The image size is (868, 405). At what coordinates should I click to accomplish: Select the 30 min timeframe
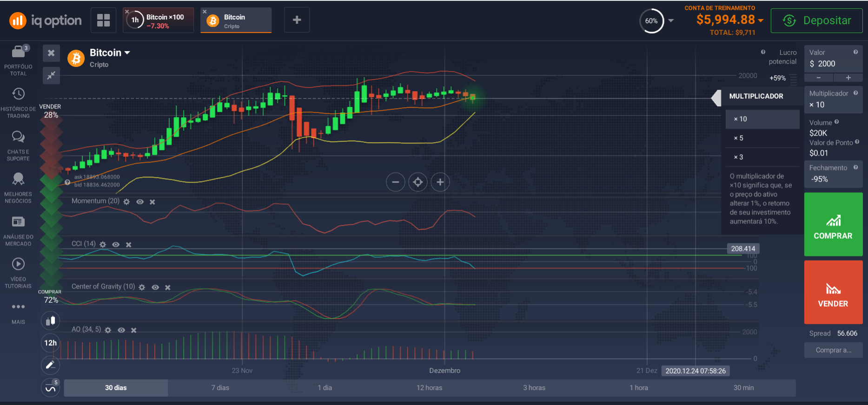point(744,388)
